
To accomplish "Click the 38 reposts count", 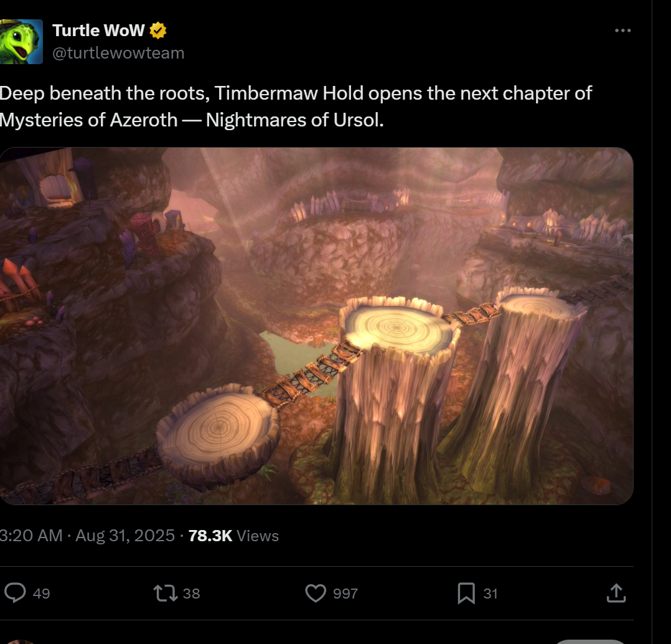I will [x=191, y=594].
